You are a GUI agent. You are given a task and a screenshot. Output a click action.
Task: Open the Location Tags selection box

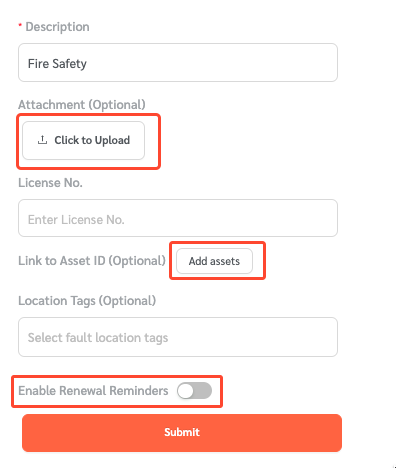click(x=178, y=337)
